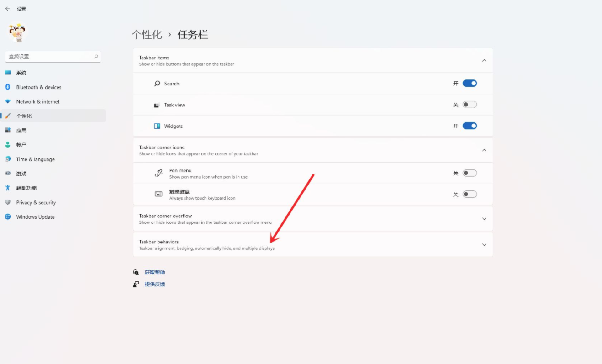The height and width of the screenshot is (364, 602).
Task: Open the 帐户 settings page
Action: (x=21, y=144)
